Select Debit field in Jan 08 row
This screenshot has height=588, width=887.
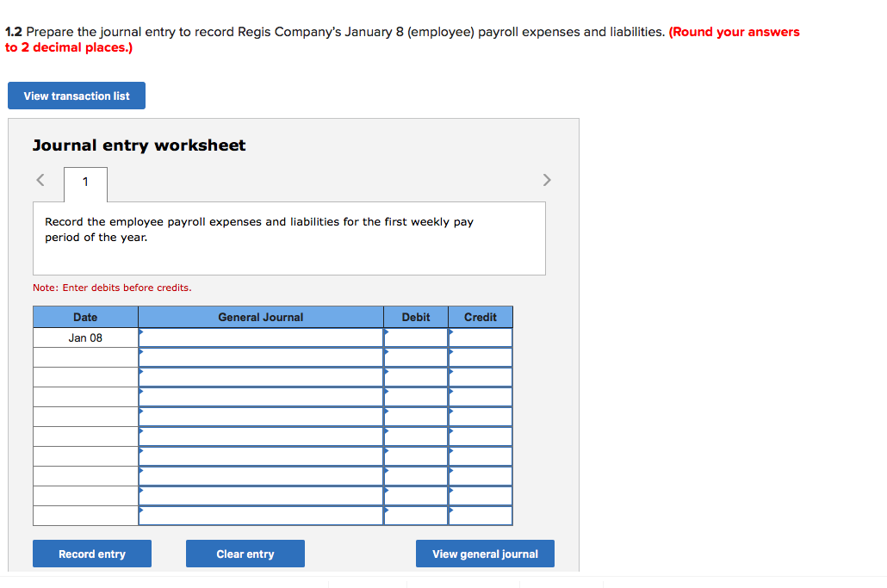coord(416,337)
